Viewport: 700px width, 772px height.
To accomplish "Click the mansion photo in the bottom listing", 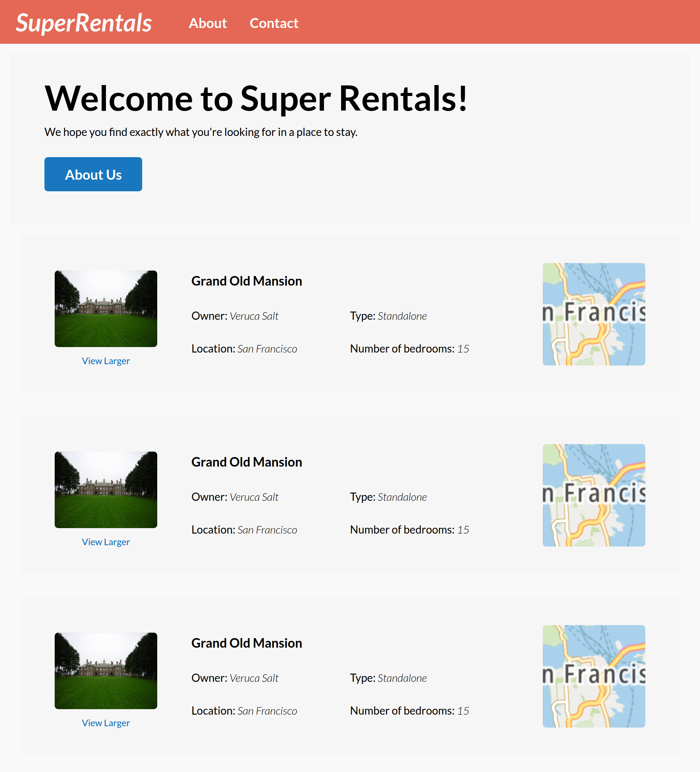I will pyautogui.click(x=106, y=671).
